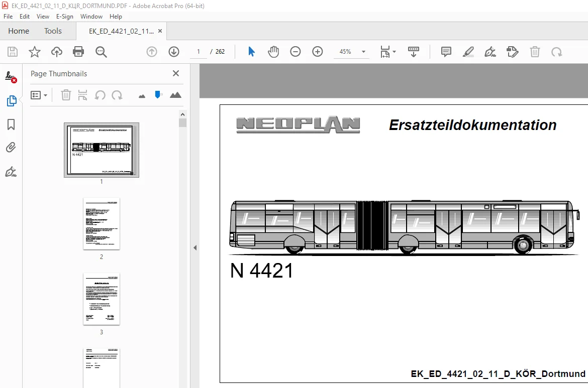Click the scrolling mode keyboard icon
This screenshot has width=588, height=388.
413,52
